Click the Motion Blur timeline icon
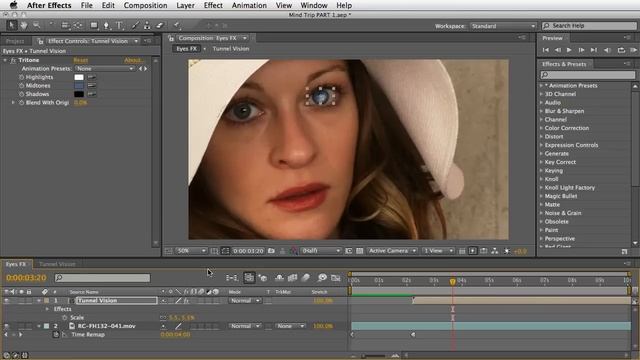The height and width of the screenshot is (360, 640). (x=306, y=278)
